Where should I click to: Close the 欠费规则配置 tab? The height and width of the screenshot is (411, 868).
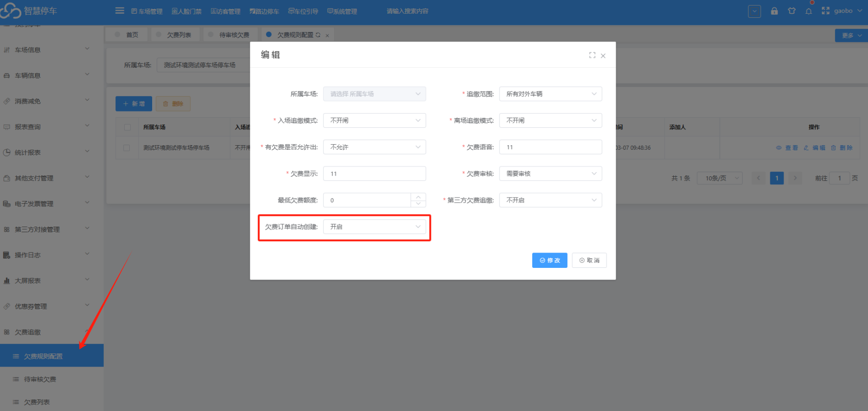(x=327, y=36)
